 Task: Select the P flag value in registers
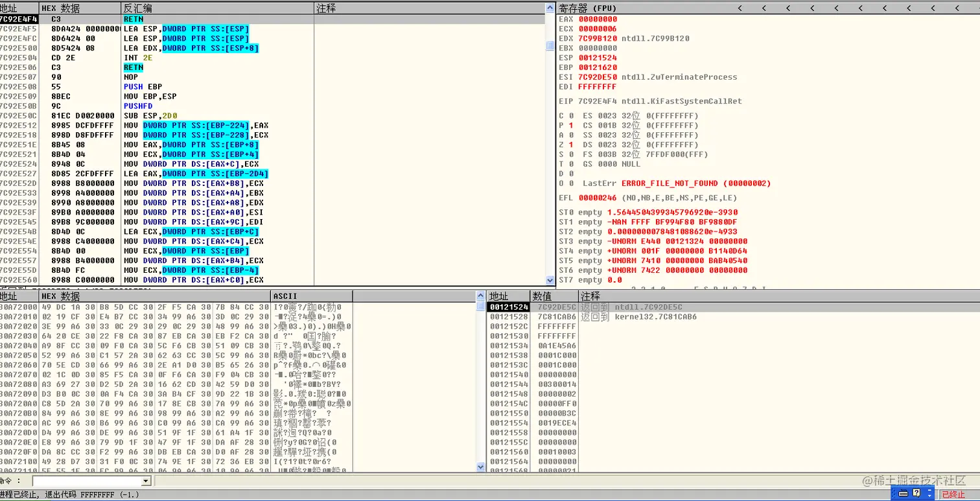[x=571, y=125]
